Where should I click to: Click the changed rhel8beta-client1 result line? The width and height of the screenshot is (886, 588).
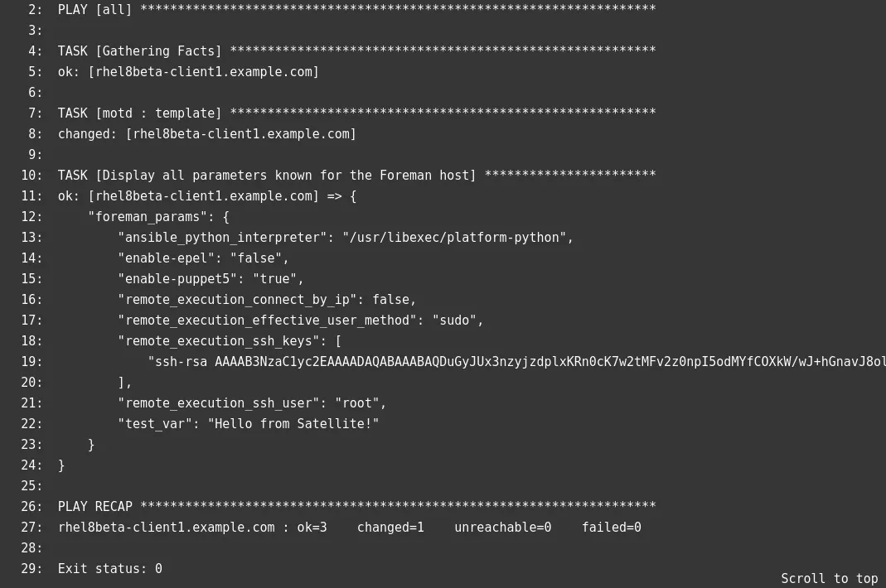tap(207, 134)
